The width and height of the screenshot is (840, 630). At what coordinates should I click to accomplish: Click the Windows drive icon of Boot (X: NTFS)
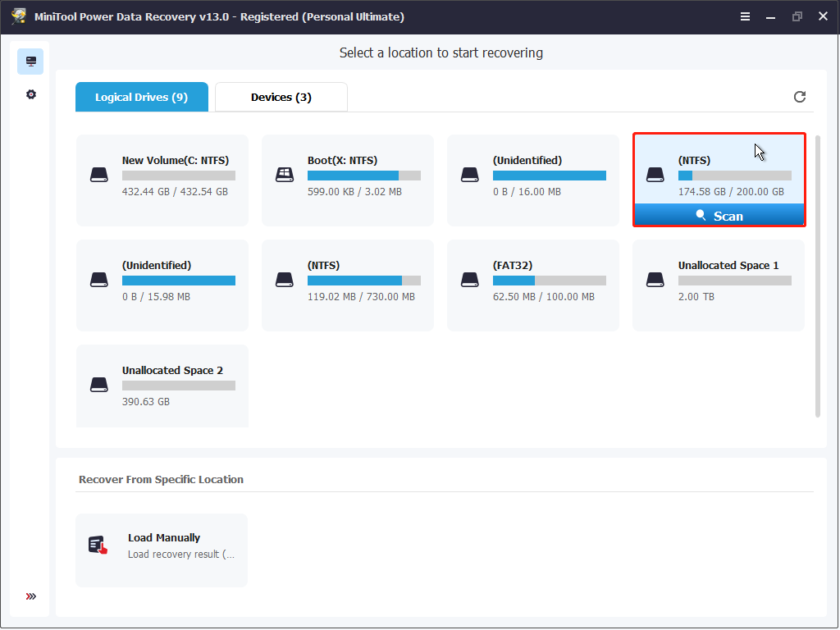(285, 175)
